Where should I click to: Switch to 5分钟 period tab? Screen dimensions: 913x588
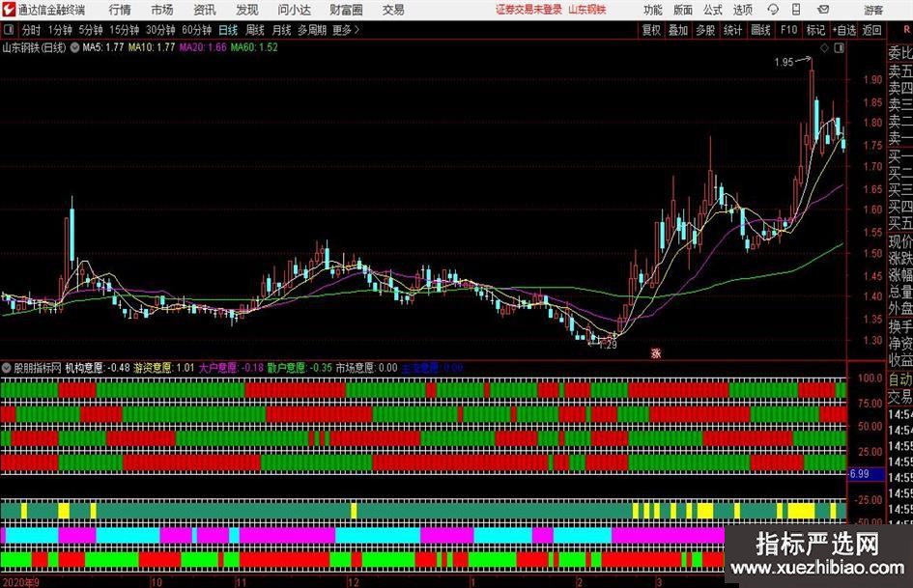coord(90,30)
